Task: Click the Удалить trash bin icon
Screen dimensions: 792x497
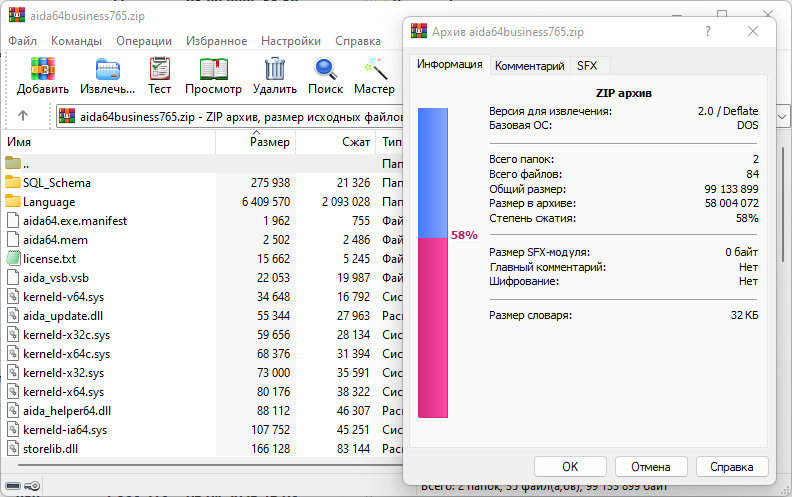Action: click(x=275, y=69)
